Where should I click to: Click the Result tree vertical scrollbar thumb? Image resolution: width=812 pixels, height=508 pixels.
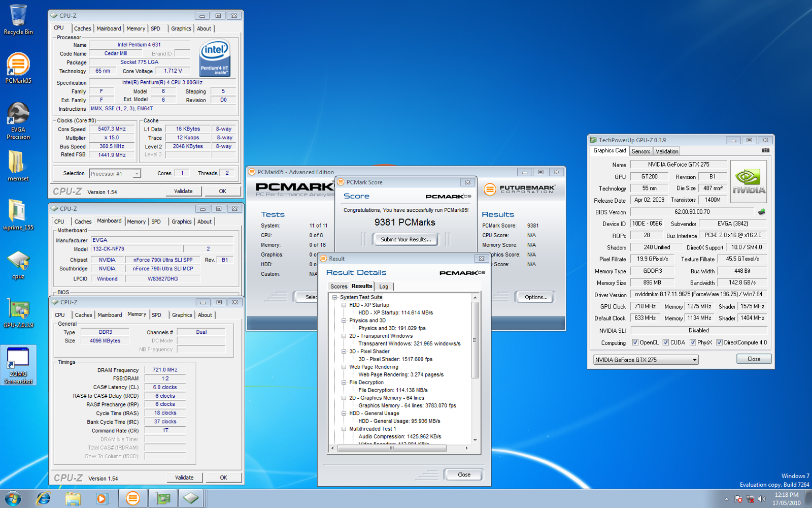(x=475, y=340)
